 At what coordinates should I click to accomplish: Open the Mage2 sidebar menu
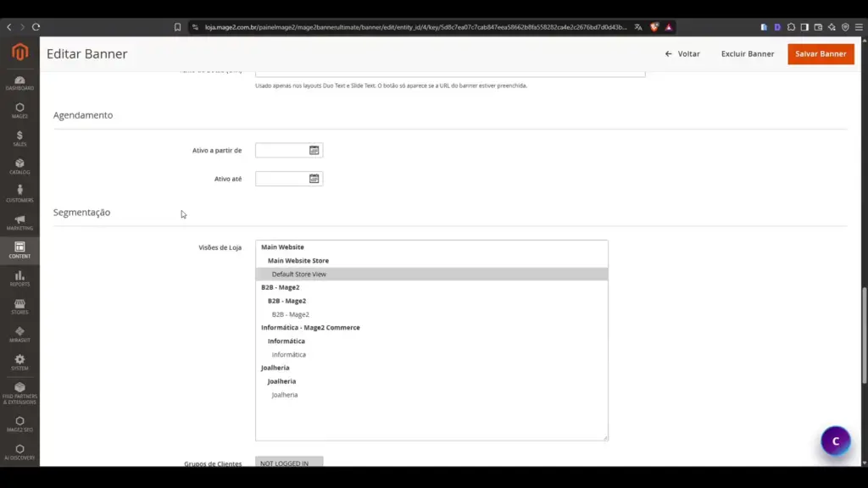click(20, 111)
